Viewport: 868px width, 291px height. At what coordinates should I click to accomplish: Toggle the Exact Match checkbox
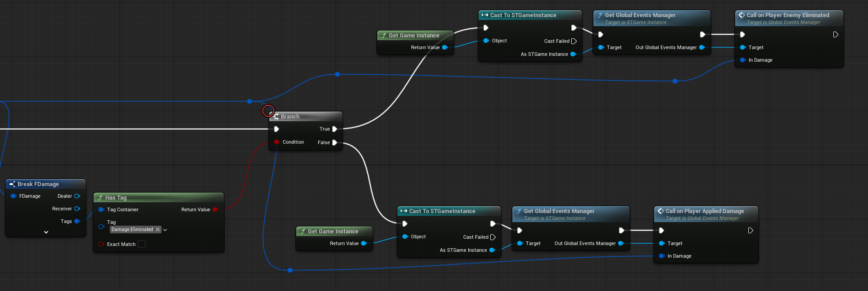[x=141, y=244]
